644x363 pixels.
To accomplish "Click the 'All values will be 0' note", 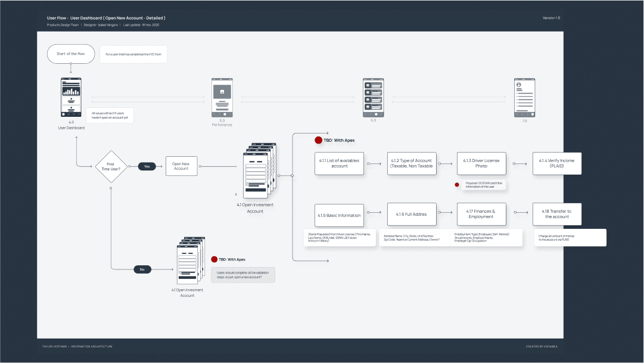I will coord(110,116).
